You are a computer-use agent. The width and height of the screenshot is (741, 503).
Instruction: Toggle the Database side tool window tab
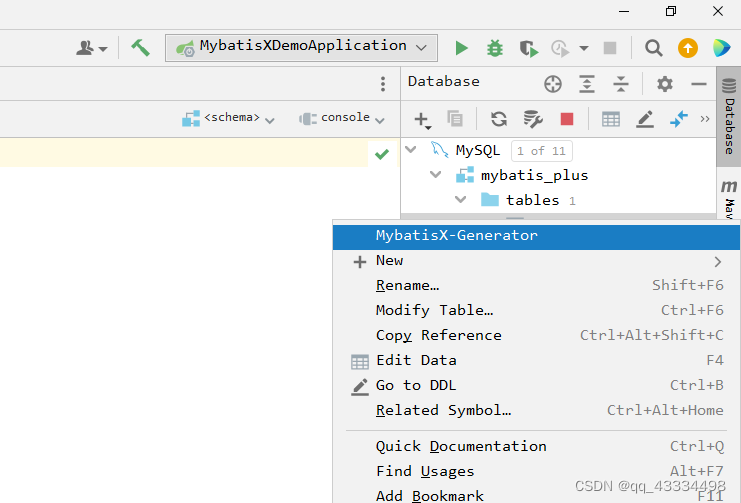(729, 117)
